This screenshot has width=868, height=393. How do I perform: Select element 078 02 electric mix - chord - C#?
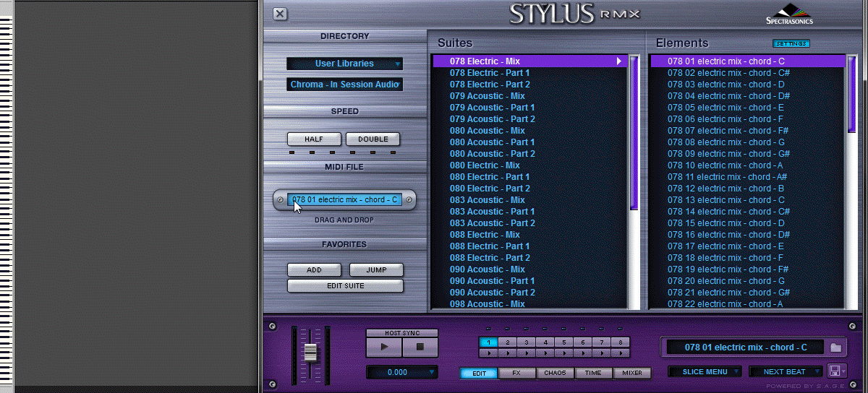(748, 73)
